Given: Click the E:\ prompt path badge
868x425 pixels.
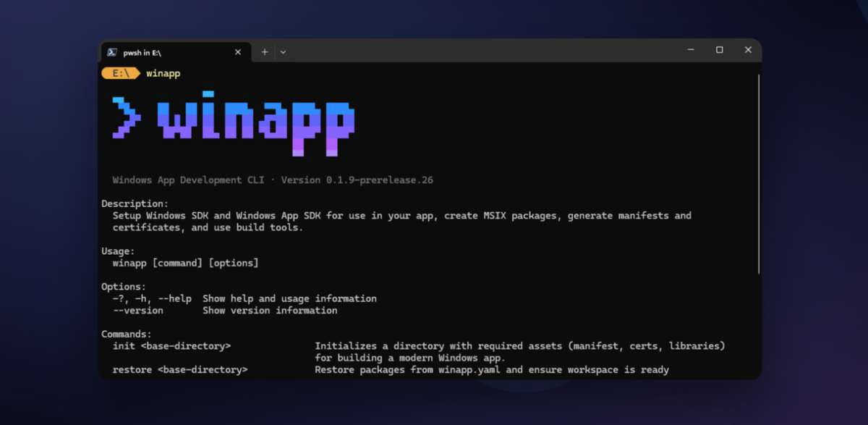Looking at the screenshot, I should click(x=119, y=73).
